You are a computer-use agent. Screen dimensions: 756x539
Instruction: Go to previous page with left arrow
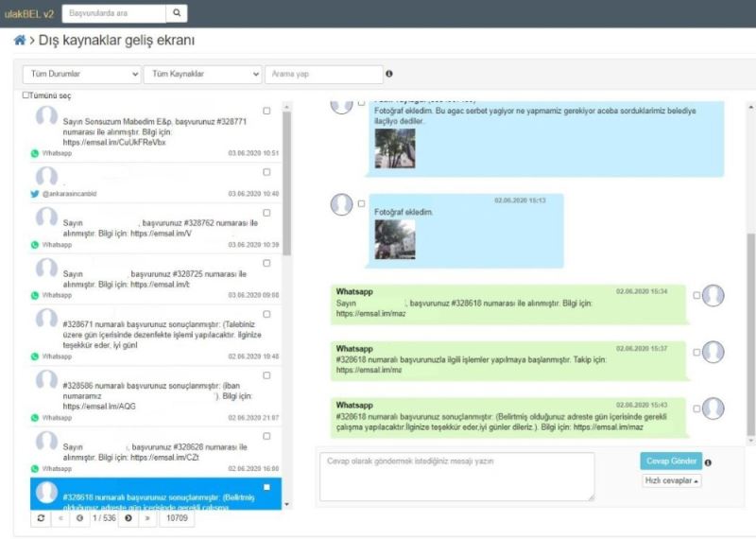[x=80, y=518]
